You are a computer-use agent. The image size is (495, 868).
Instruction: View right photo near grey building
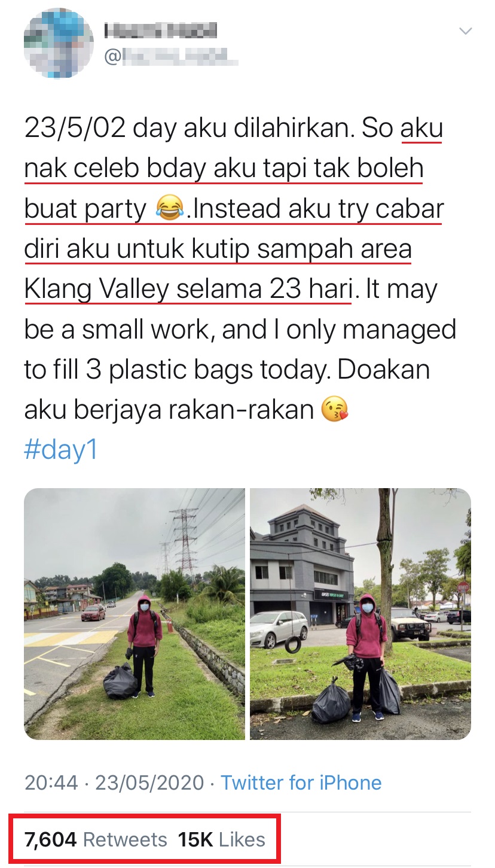coord(360,614)
